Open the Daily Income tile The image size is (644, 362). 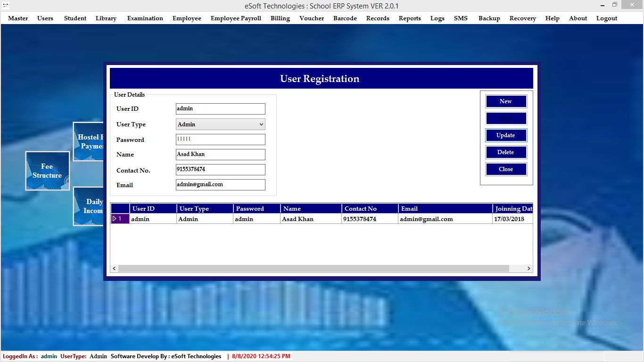pyautogui.click(x=89, y=206)
